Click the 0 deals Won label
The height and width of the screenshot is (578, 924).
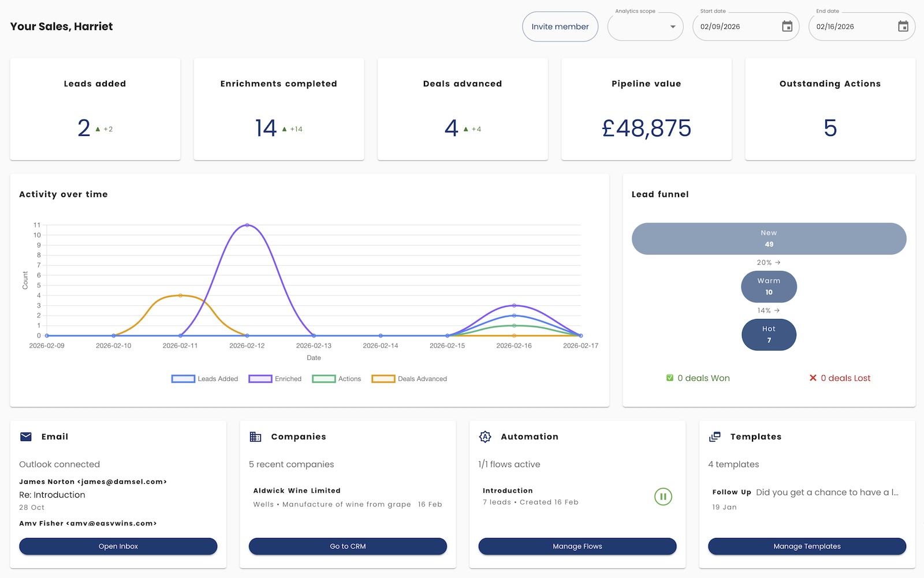(x=703, y=378)
